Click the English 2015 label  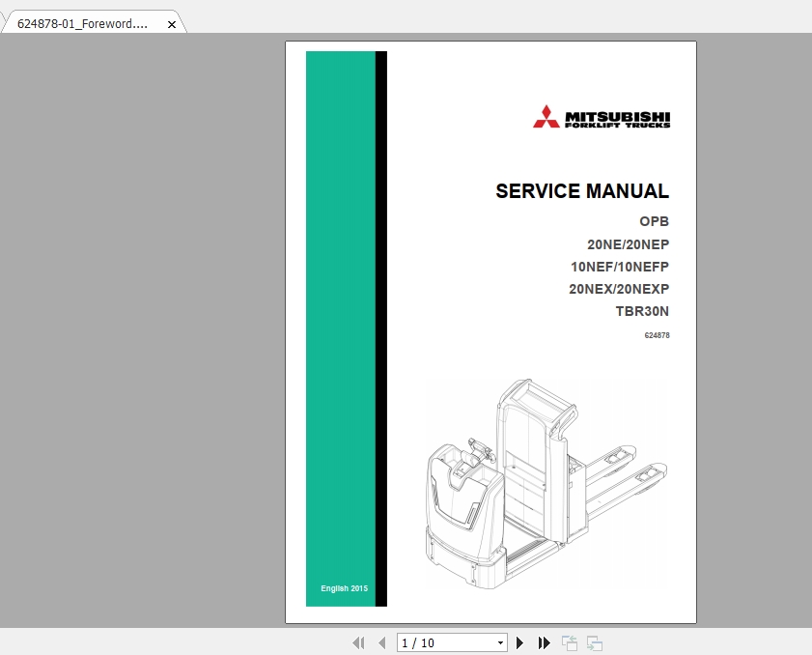[x=344, y=587]
